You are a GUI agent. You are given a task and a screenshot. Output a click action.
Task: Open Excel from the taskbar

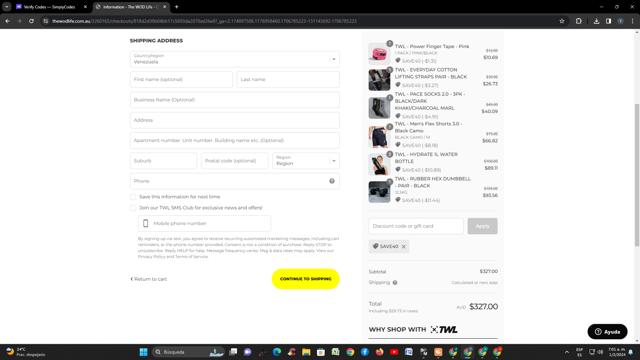pyautogui.click(x=336, y=352)
